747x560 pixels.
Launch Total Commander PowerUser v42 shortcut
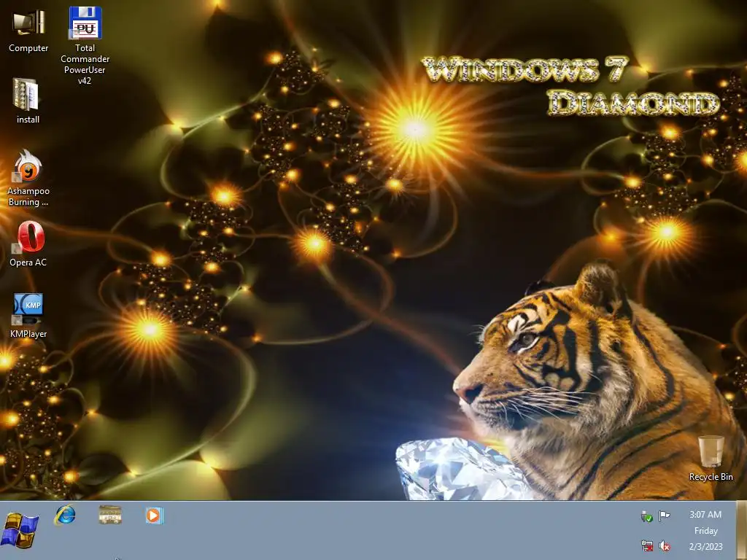click(85, 45)
